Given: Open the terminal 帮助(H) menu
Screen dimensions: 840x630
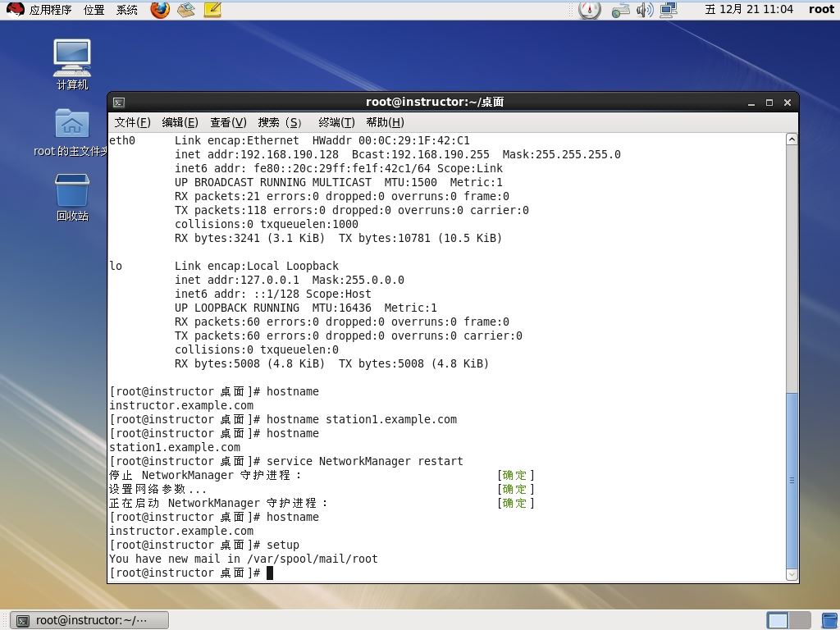Looking at the screenshot, I should pos(386,122).
